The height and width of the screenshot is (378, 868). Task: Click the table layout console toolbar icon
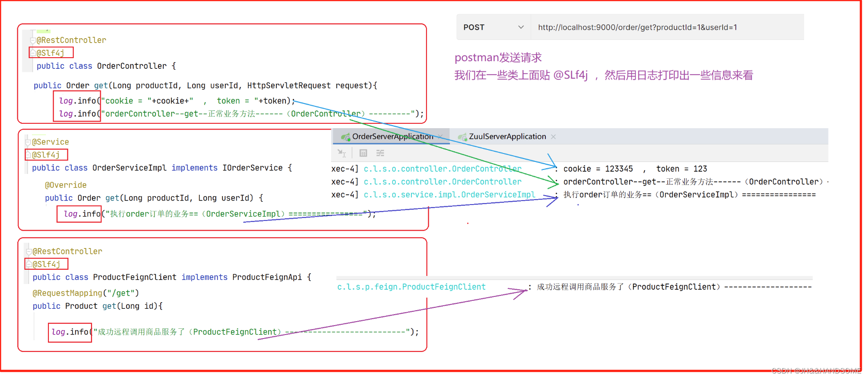(x=363, y=153)
